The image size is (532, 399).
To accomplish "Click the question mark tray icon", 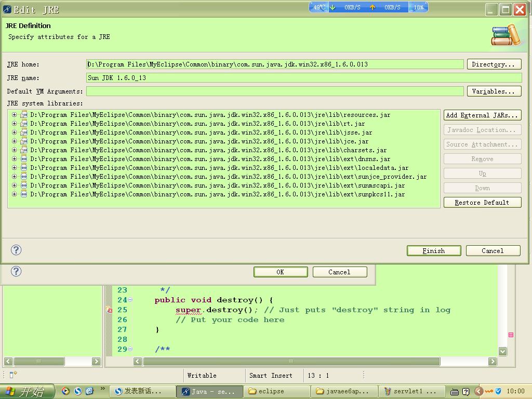I will tap(466, 392).
